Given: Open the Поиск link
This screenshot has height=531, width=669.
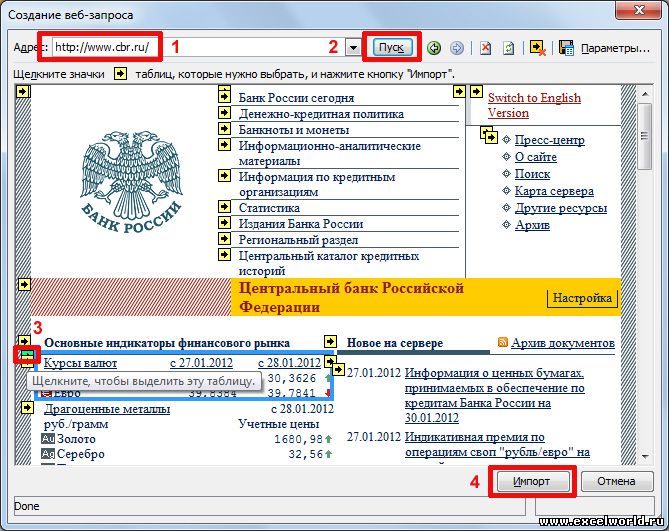Looking at the screenshot, I should 532,174.
